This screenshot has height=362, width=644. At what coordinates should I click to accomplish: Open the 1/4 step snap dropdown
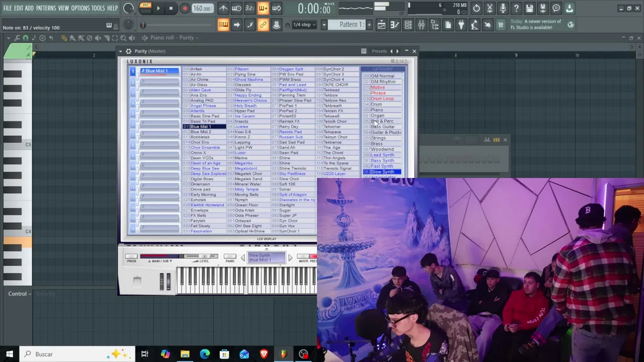pyautogui.click(x=305, y=25)
